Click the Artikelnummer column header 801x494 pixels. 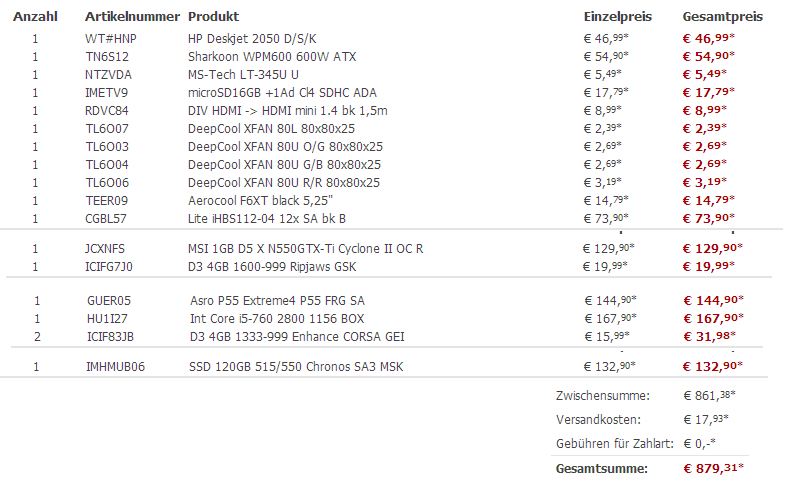click(132, 17)
